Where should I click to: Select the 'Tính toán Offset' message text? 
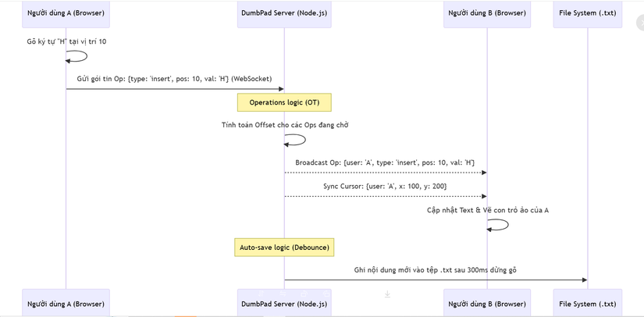[x=284, y=124]
